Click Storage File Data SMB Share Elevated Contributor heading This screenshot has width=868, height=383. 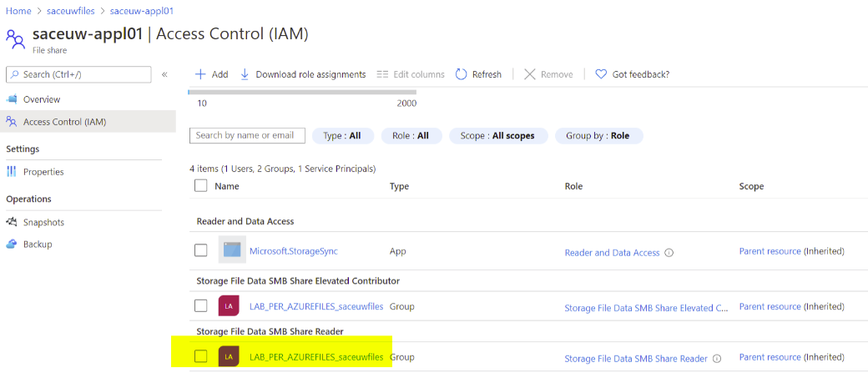(x=298, y=281)
